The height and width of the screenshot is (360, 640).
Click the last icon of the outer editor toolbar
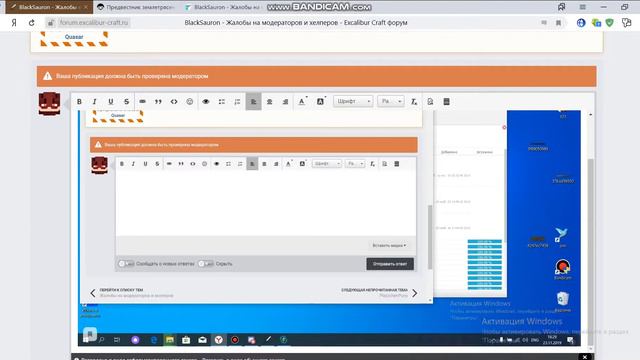pyautogui.click(x=447, y=102)
